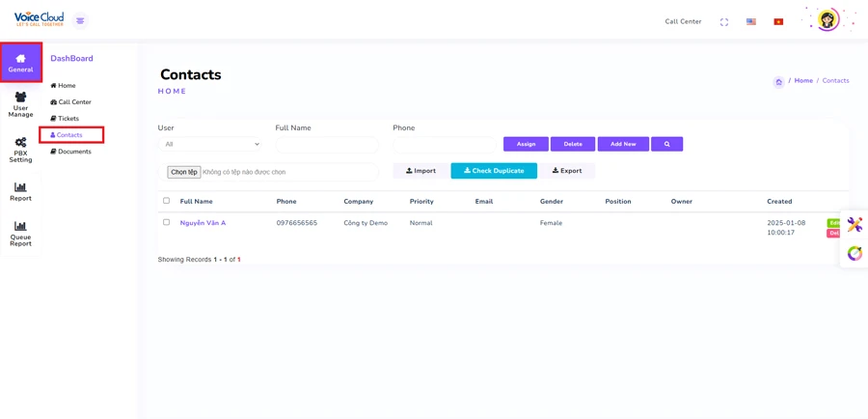Focus the Full Name input field

point(327,144)
